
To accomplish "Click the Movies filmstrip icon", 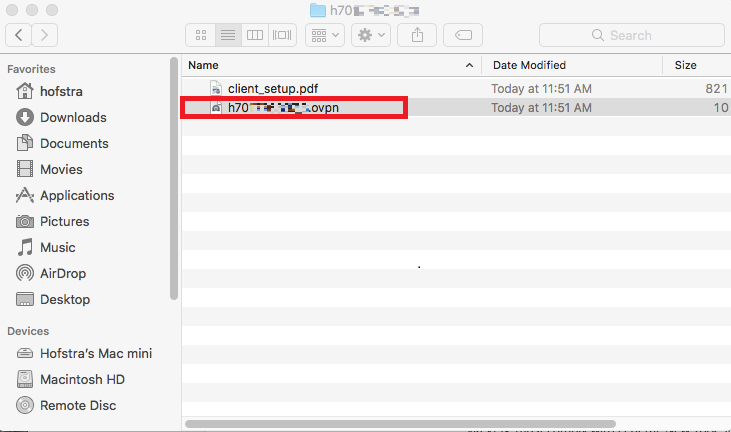I will click(x=25, y=169).
